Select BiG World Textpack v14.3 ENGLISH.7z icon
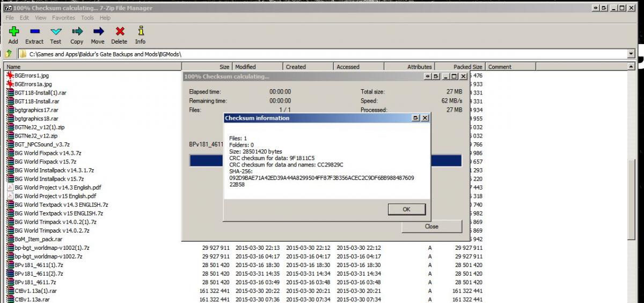 click(x=10, y=204)
